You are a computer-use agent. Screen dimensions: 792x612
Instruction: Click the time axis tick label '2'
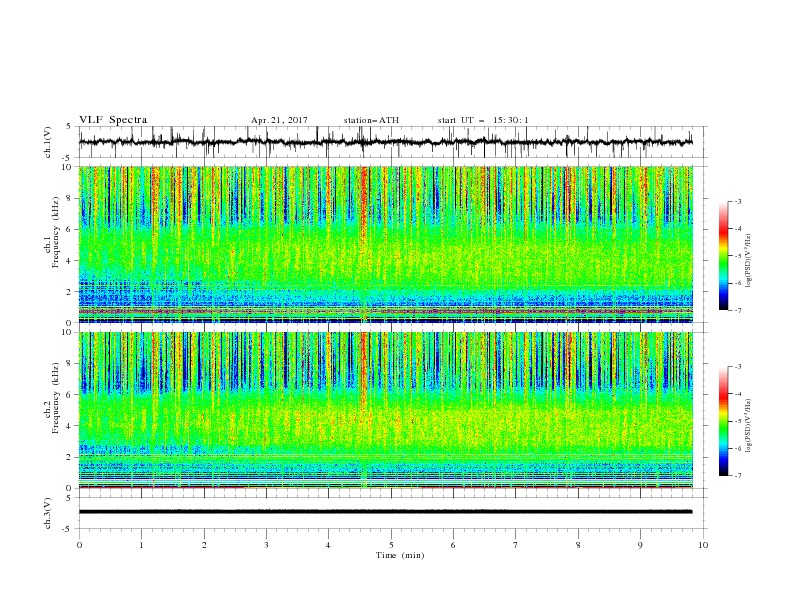coord(204,545)
